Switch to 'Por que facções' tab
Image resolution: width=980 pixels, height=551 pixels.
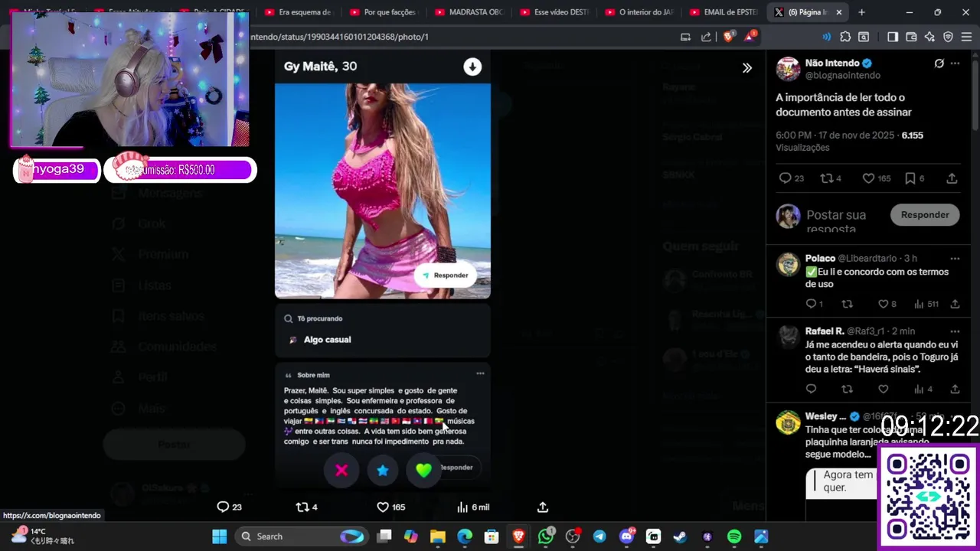point(383,12)
